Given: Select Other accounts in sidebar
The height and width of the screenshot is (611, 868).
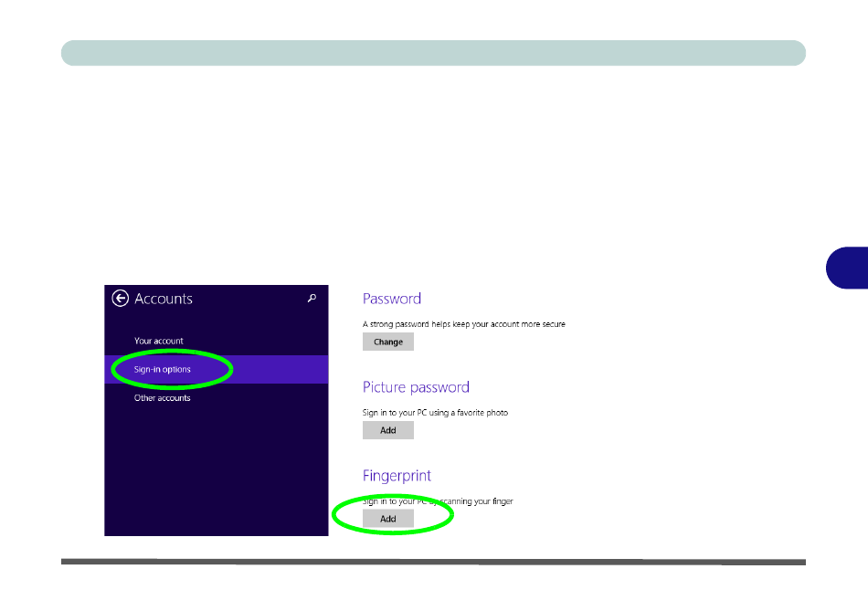Looking at the screenshot, I should coord(163,398).
